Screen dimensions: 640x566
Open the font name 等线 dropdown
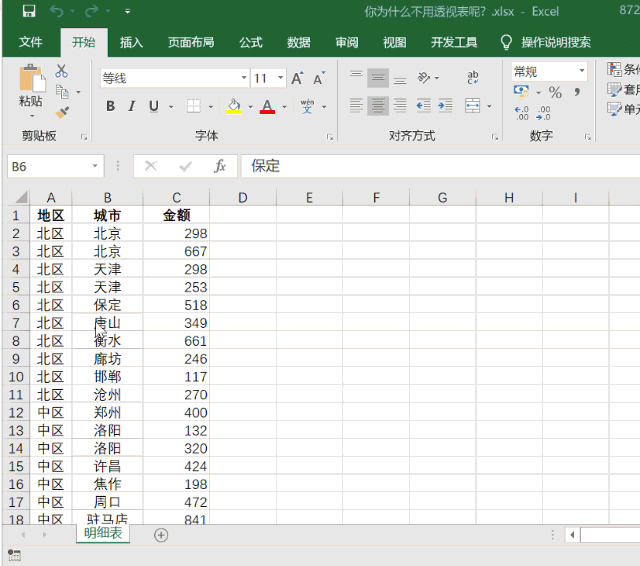tap(244, 78)
